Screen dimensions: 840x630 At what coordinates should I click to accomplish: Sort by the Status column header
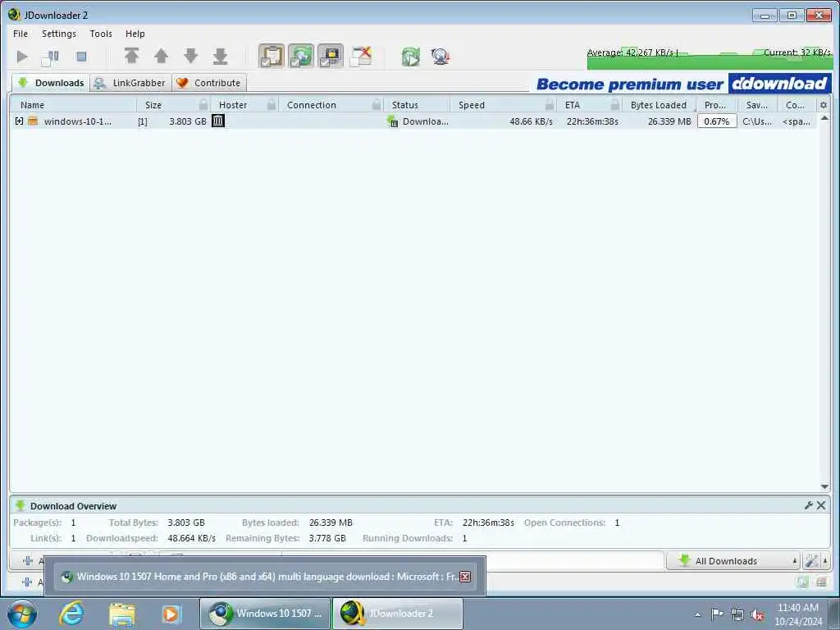point(417,105)
